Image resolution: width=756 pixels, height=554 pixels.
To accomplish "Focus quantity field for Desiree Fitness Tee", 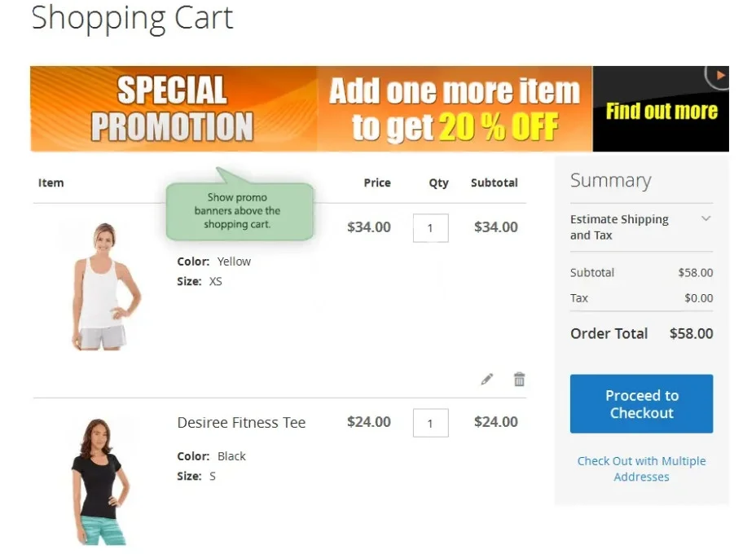I will (431, 423).
